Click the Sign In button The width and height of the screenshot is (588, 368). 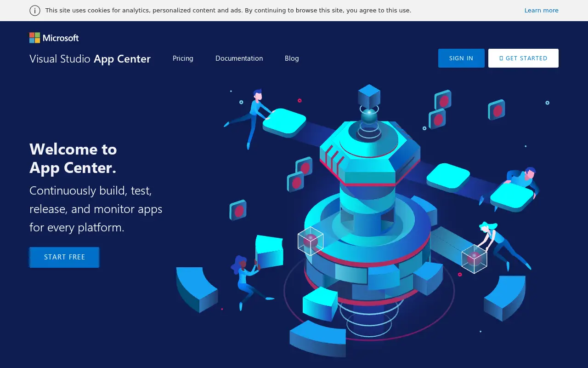(461, 58)
